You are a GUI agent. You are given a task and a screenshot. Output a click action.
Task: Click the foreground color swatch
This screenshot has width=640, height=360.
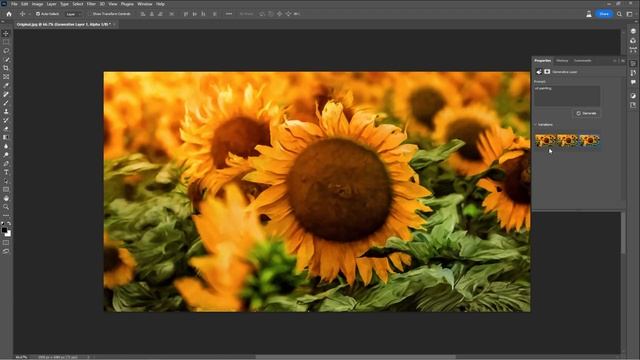pos(4,230)
